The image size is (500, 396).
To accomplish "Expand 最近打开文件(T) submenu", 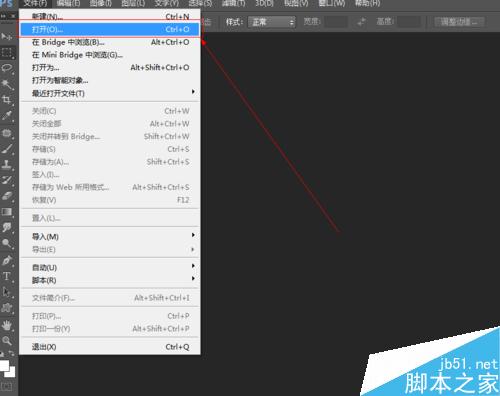I will point(110,93).
